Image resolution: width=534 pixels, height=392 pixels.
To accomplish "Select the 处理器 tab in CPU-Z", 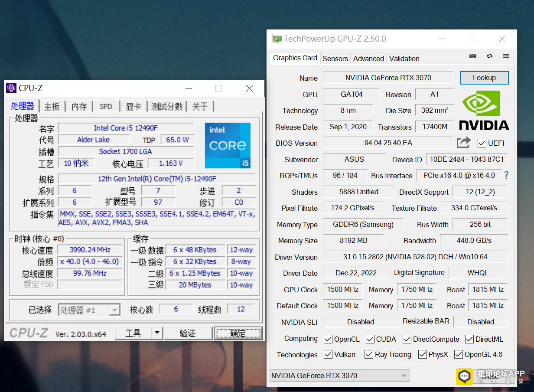I will coord(23,106).
